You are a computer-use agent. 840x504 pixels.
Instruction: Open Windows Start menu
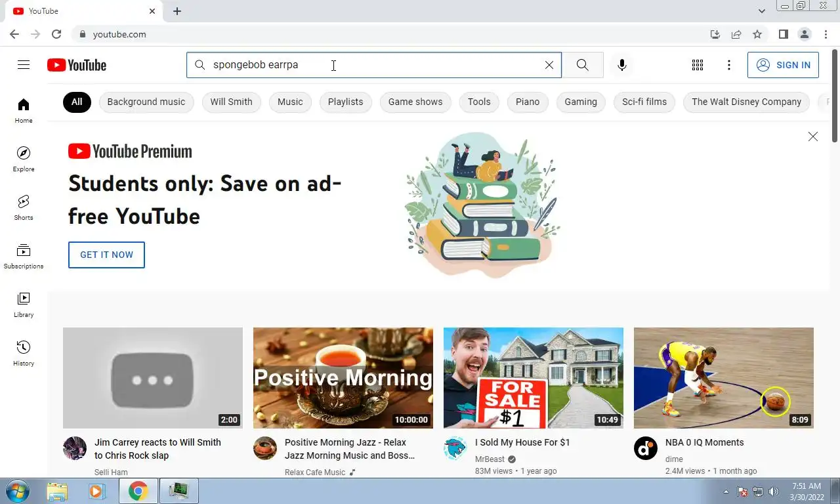click(17, 491)
